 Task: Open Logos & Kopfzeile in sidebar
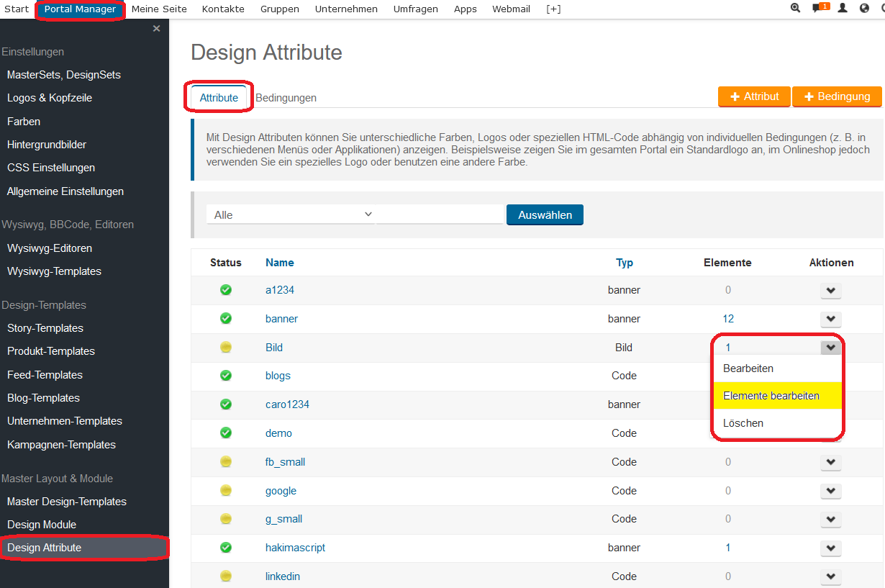coord(50,98)
